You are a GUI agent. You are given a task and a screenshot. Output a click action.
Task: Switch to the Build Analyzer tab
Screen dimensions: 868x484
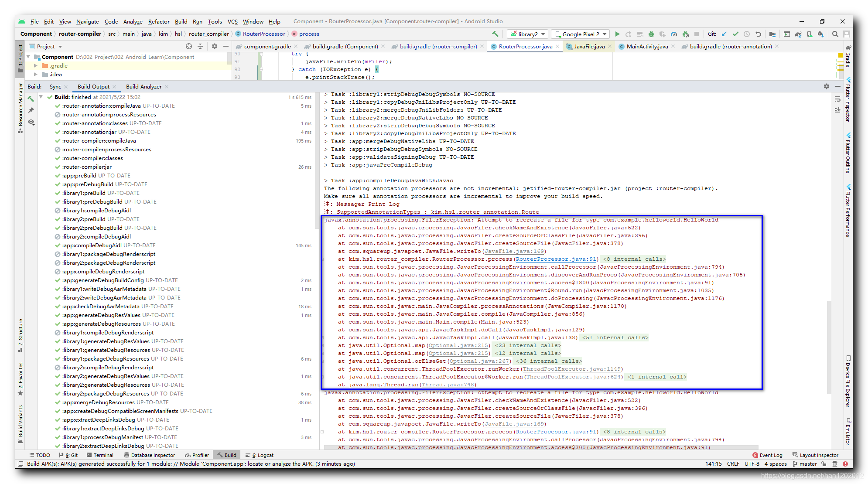144,87
